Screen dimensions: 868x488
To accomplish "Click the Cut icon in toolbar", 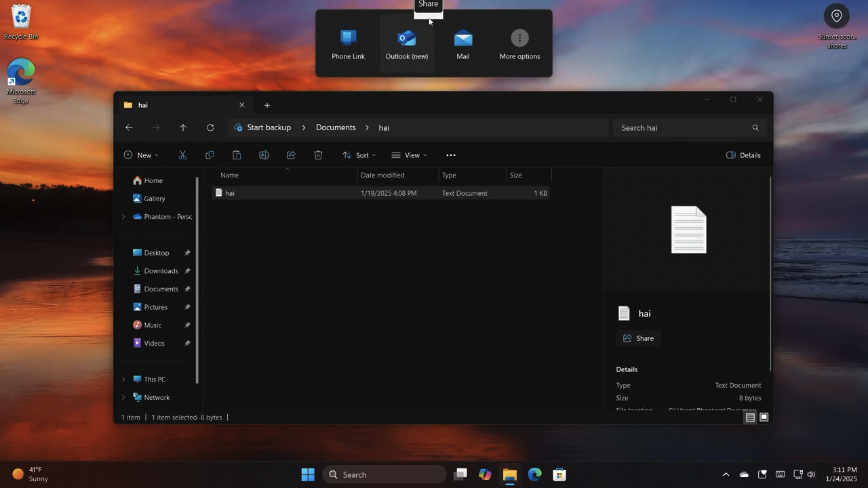I will tap(182, 155).
